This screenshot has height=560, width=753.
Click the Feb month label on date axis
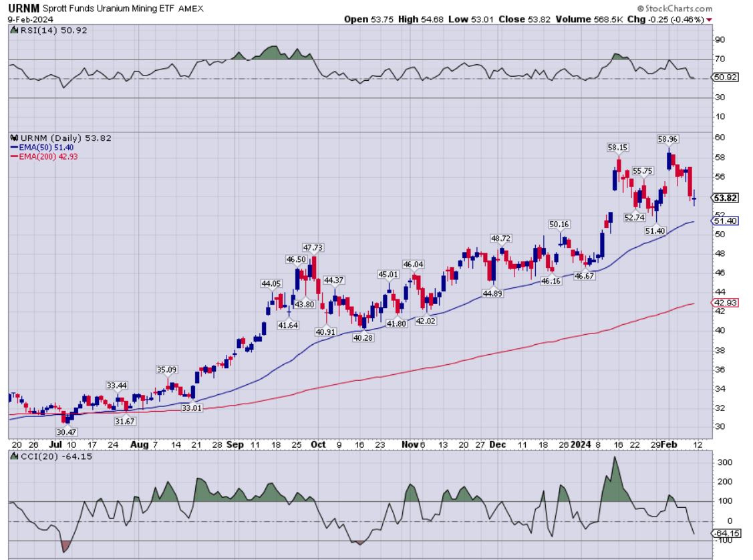point(669,445)
